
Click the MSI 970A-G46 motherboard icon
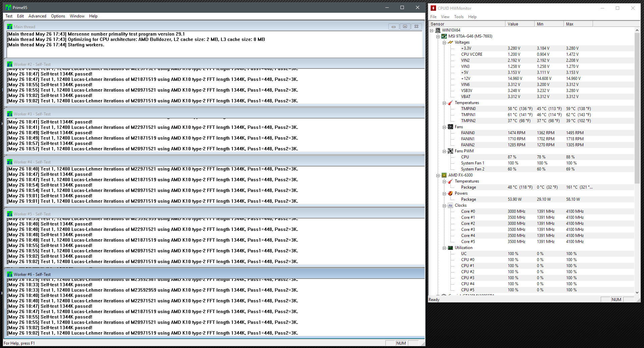444,36
